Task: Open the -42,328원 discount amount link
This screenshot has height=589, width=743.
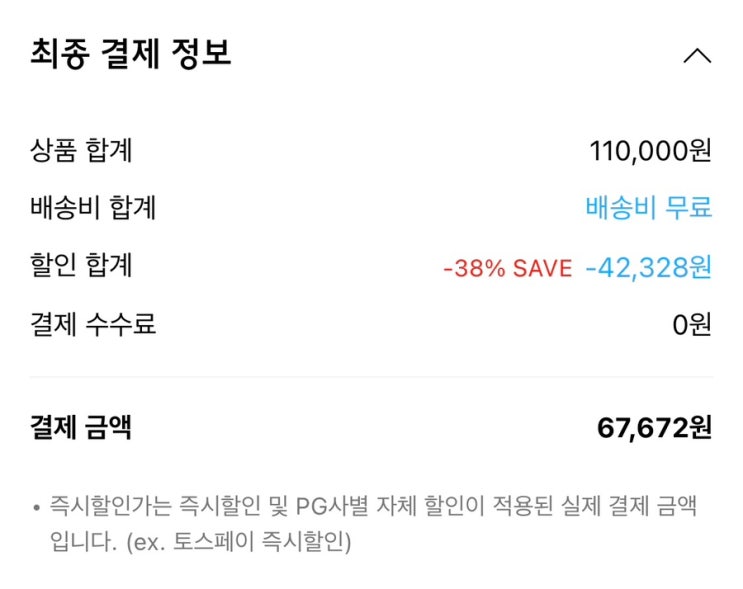Action: click(648, 267)
